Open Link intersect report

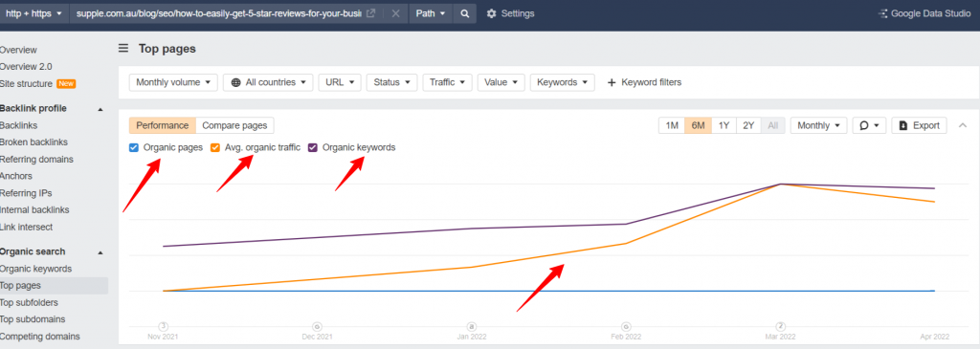tap(26, 227)
